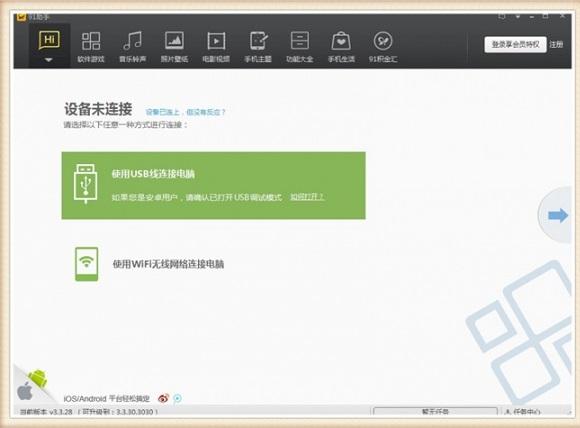
Task: Open the Hi welcome home icon
Action: coord(49,40)
